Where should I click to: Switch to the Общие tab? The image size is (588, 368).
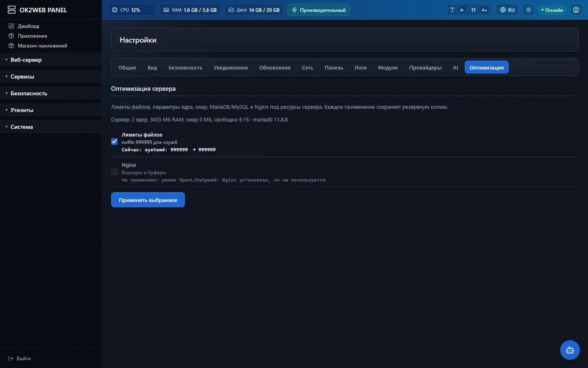click(x=127, y=67)
